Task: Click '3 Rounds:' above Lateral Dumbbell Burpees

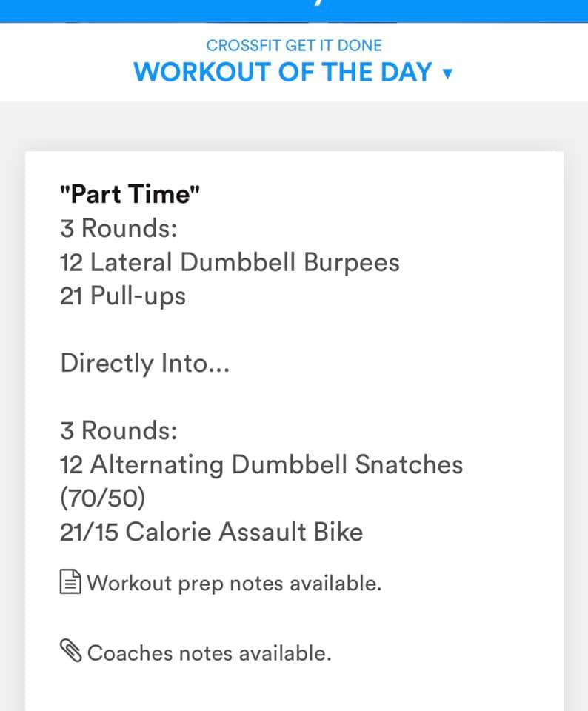Action: tap(118, 228)
